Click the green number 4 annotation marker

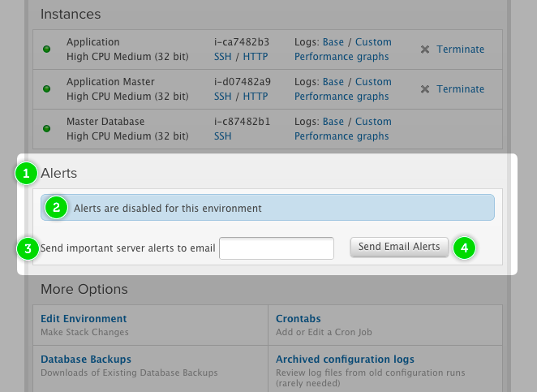463,248
